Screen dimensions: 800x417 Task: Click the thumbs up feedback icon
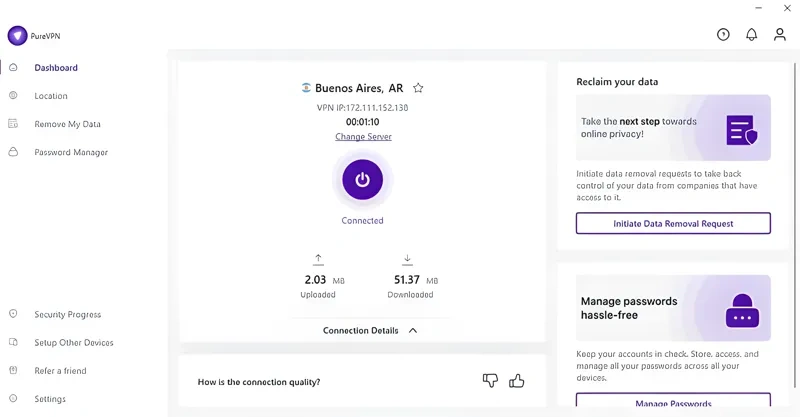click(x=517, y=381)
